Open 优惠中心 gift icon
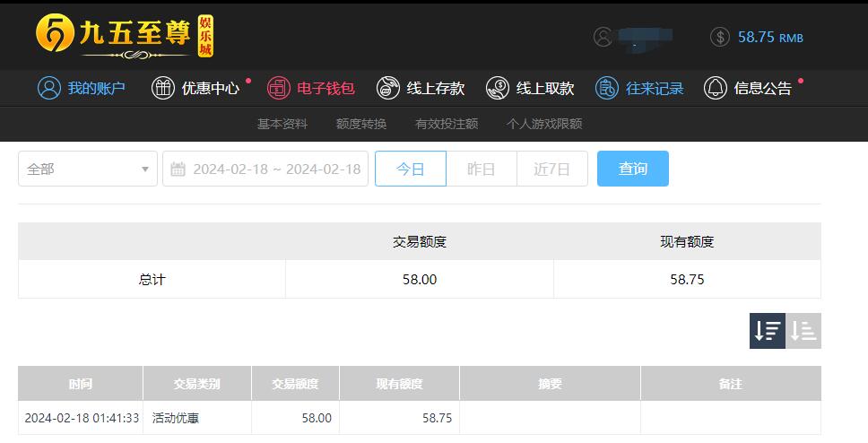 [163, 88]
